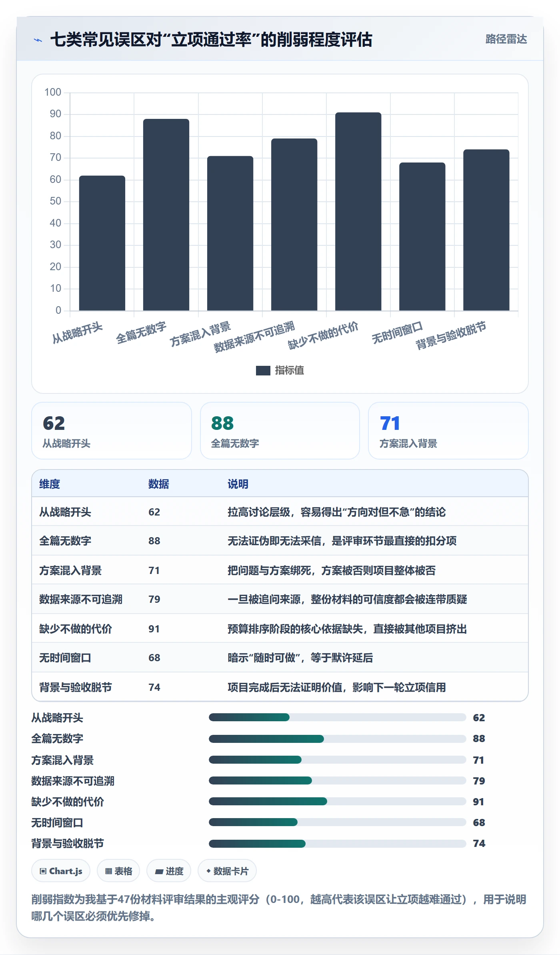560x955 pixels.
Task: Click the 数据卡片 tag chip
Action: 227,871
